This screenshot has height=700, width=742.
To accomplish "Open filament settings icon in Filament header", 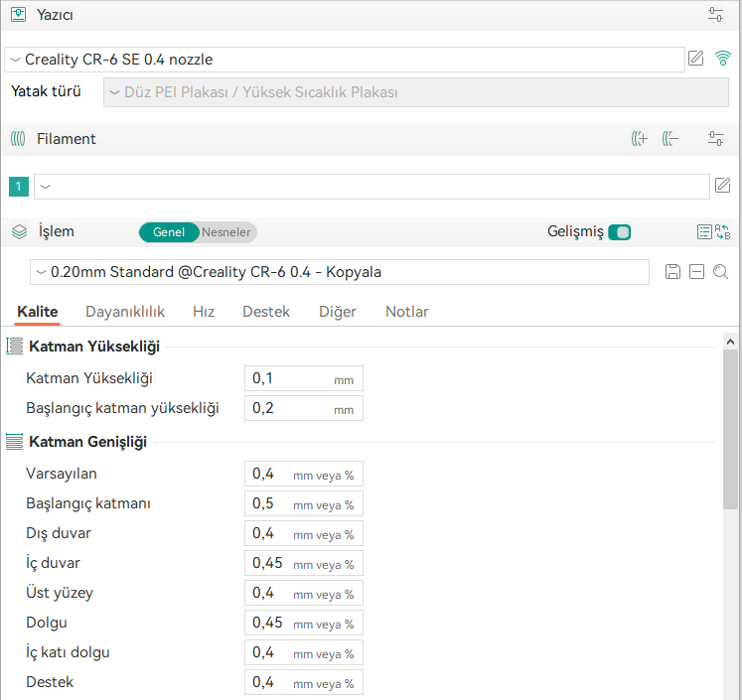I will (716, 139).
